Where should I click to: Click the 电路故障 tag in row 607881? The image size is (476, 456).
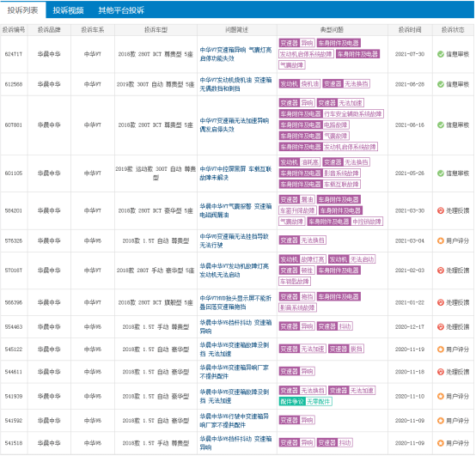point(314,125)
